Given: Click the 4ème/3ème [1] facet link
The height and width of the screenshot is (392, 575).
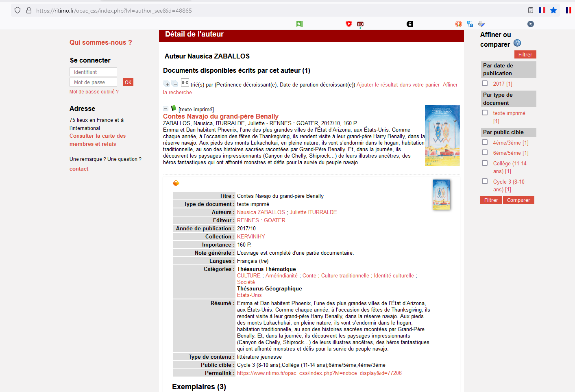Looking at the screenshot, I should pyautogui.click(x=511, y=143).
